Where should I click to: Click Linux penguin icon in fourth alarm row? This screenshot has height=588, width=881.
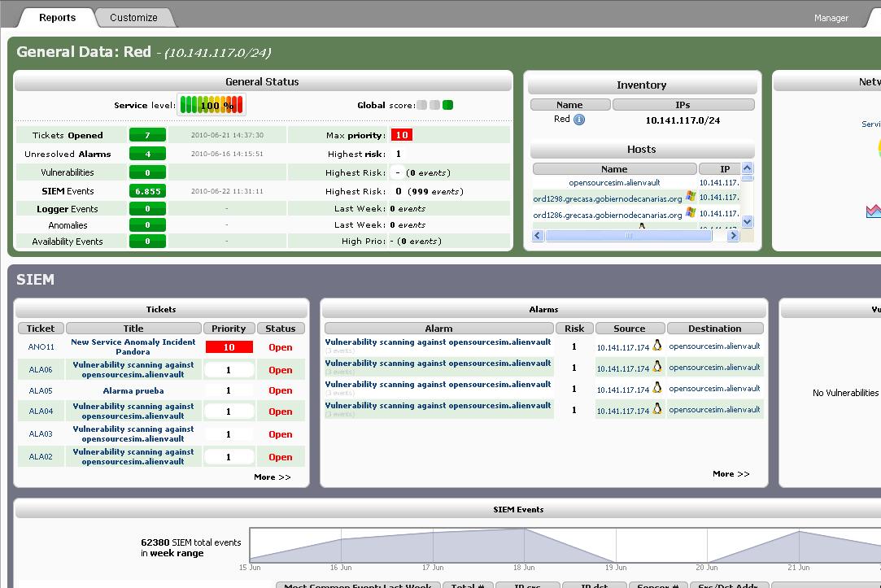pyautogui.click(x=657, y=409)
